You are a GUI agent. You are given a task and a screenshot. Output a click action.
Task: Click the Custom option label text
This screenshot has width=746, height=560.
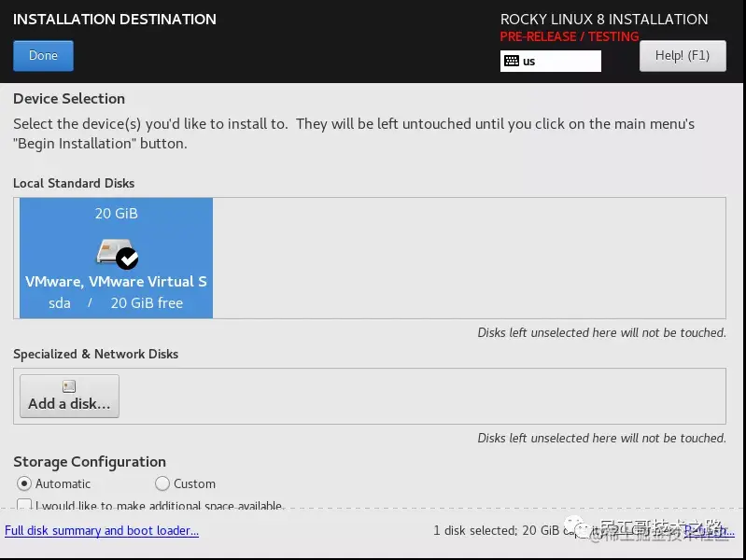tap(194, 483)
